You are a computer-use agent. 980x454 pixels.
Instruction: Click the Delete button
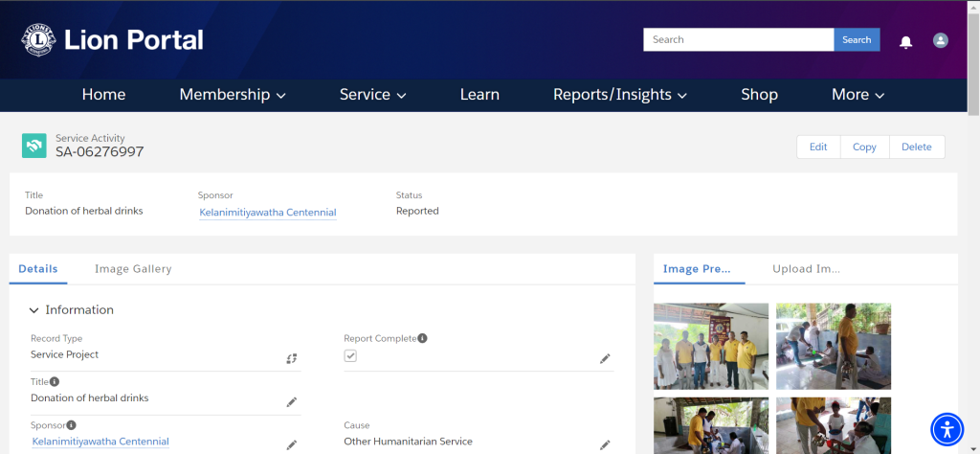pos(917,147)
